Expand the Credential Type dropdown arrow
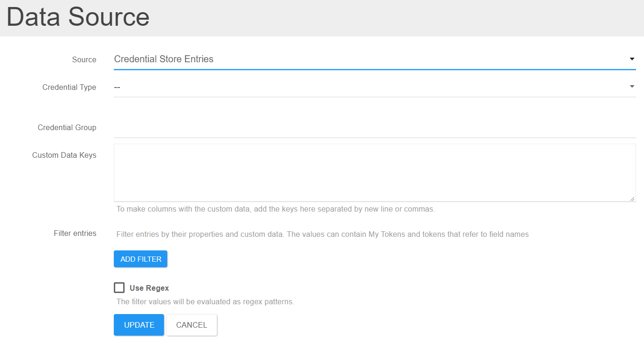 pos(632,86)
